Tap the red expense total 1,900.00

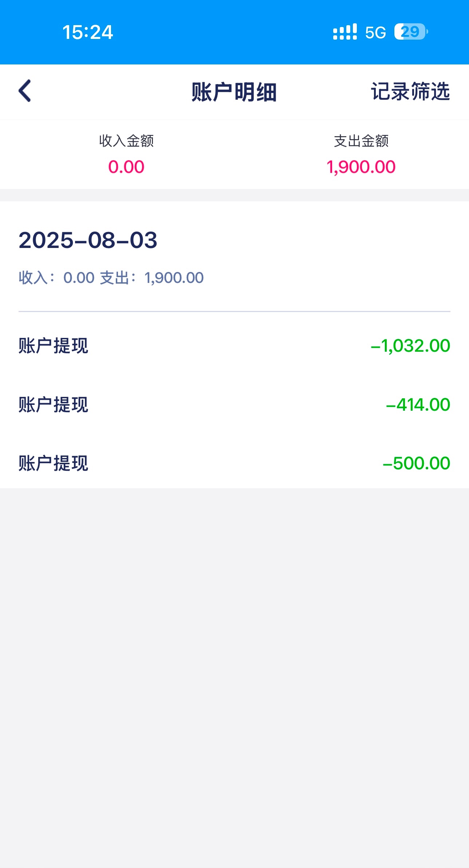pyautogui.click(x=361, y=167)
